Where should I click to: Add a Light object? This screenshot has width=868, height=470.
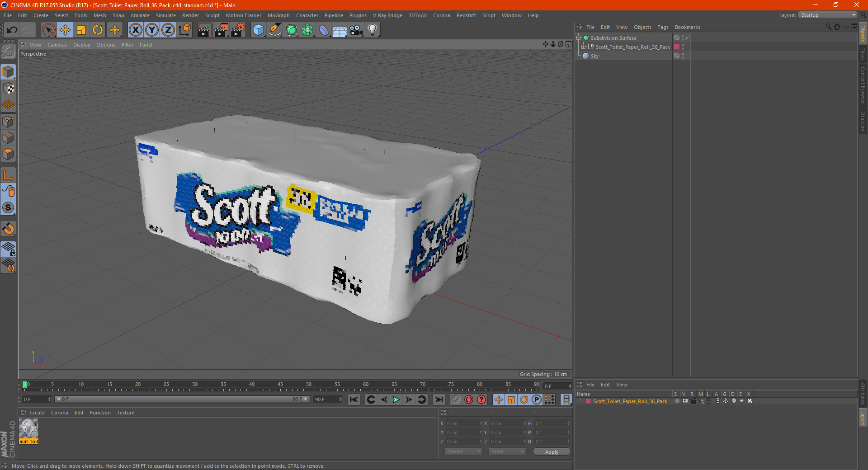point(373,30)
